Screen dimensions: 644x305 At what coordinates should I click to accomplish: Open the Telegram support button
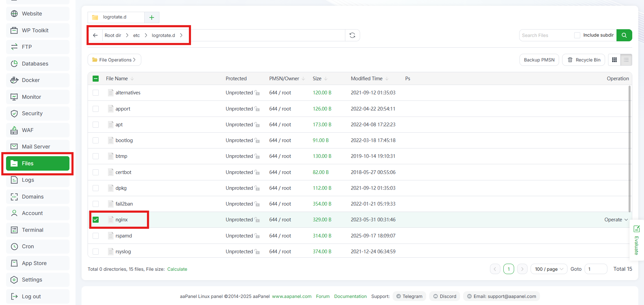pyautogui.click(x=409, y=296)
